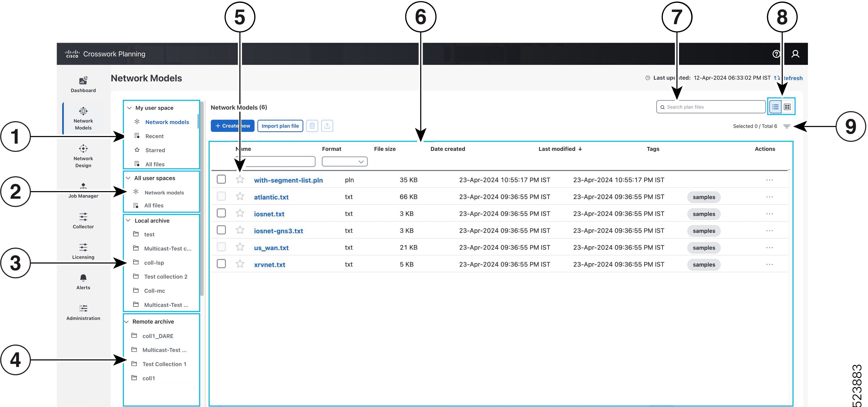The width and height of the screenshot is (868, 407).
Task: Star the iosnet-gns3.txt file
Action: (240, 230)
